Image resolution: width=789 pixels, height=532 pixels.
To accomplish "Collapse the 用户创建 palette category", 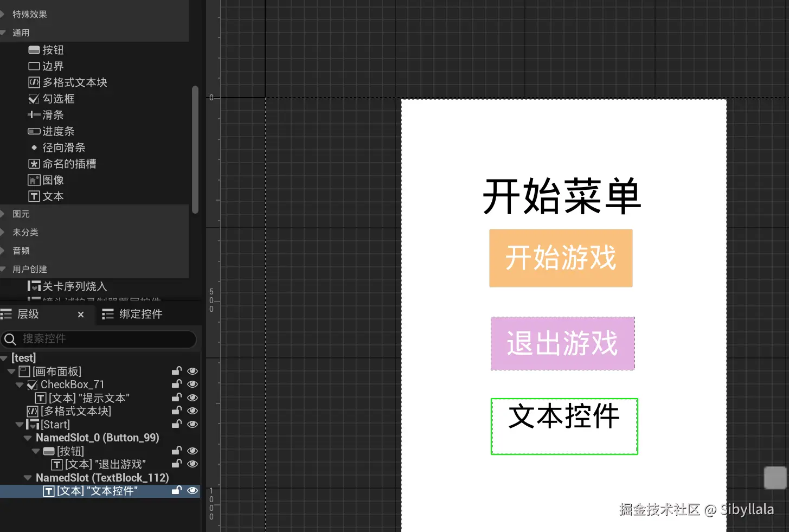I will click(x=3, y=269).
